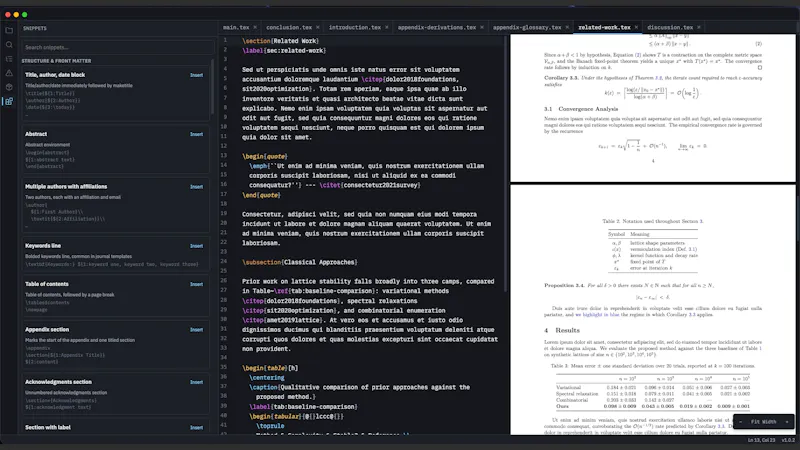Click the \subsection{Classical Approaches} line

pyautogui.click(x=299, y=262)
